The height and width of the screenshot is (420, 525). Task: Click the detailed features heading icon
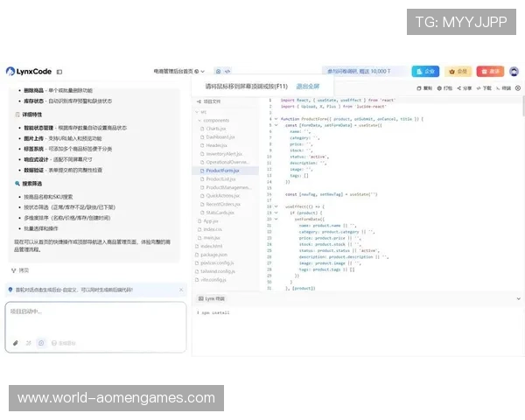point(17,115)
